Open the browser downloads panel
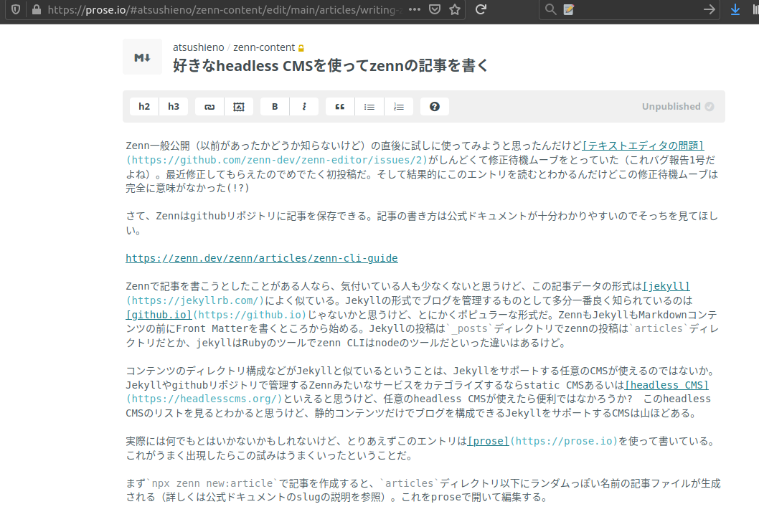The image size is (759, 532). coord(735,9)
